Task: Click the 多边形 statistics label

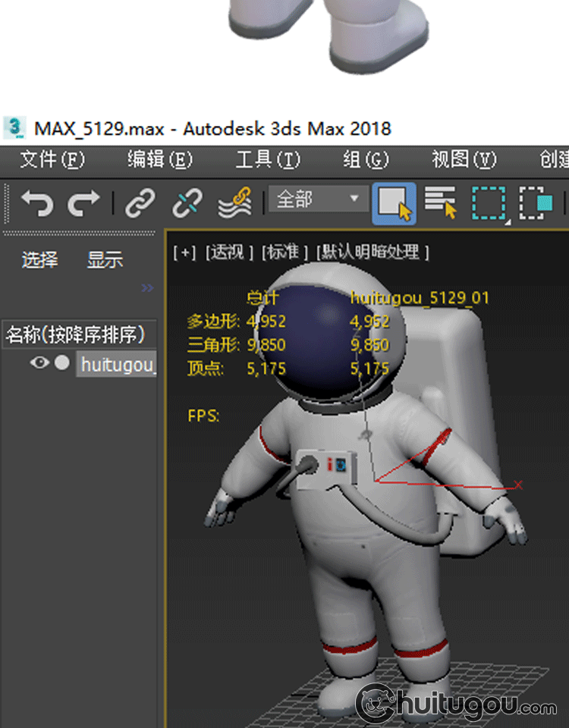Action: pyautogui.click(x=214, y=322)
